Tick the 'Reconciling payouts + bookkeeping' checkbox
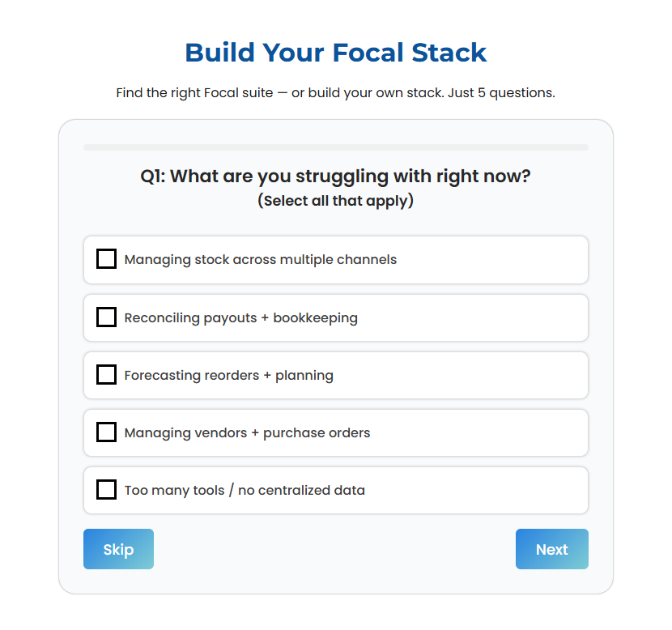672x630 pixels. pyautogui.click(x=106, y=317)
